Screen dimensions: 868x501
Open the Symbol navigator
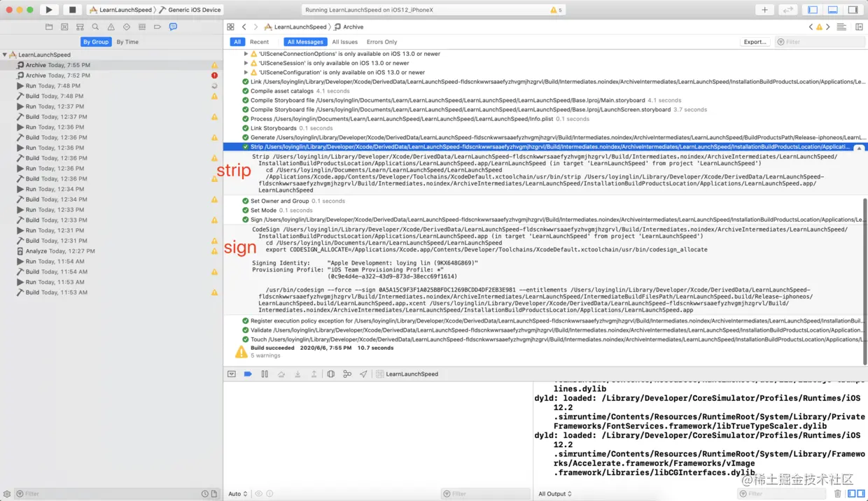point(80,27)
